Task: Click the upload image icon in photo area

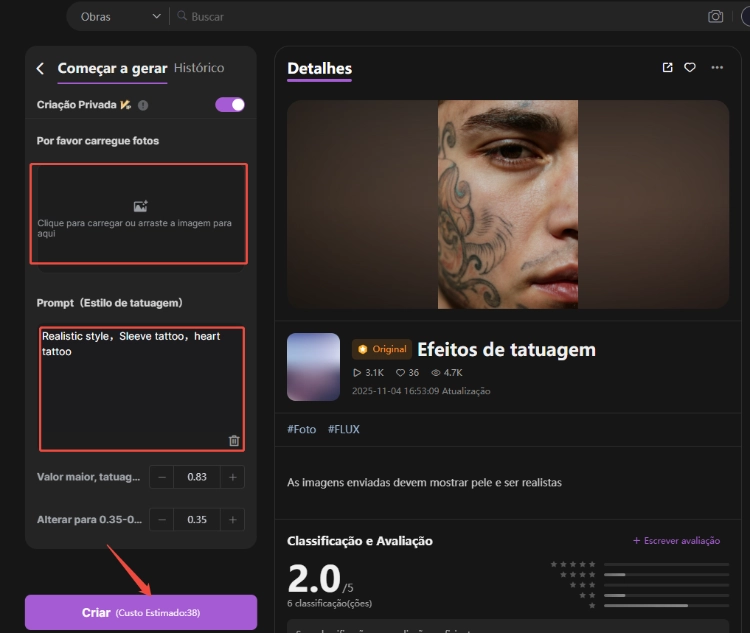Action: 140,206
